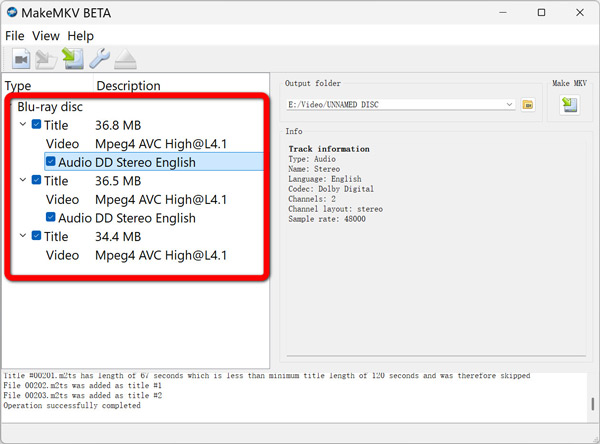Select the 34.4 MB size text
The image size is (600, 444).
coord(118,237)
